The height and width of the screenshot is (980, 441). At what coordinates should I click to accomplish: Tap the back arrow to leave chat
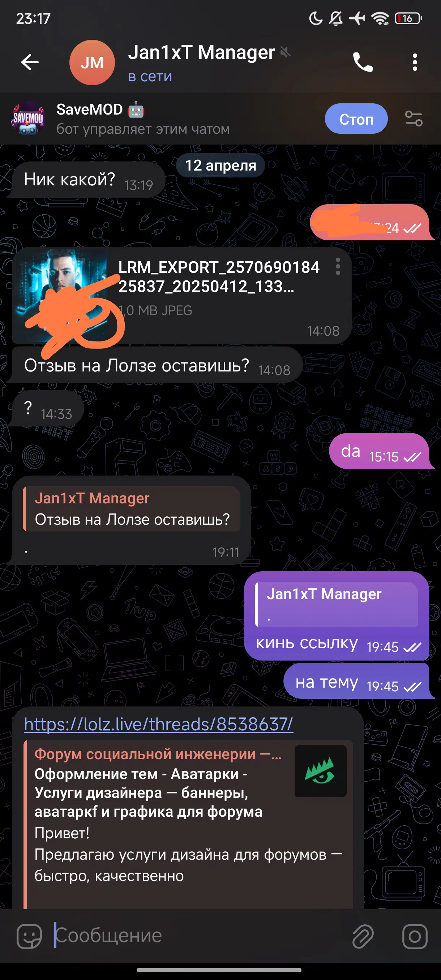[30, 63]
